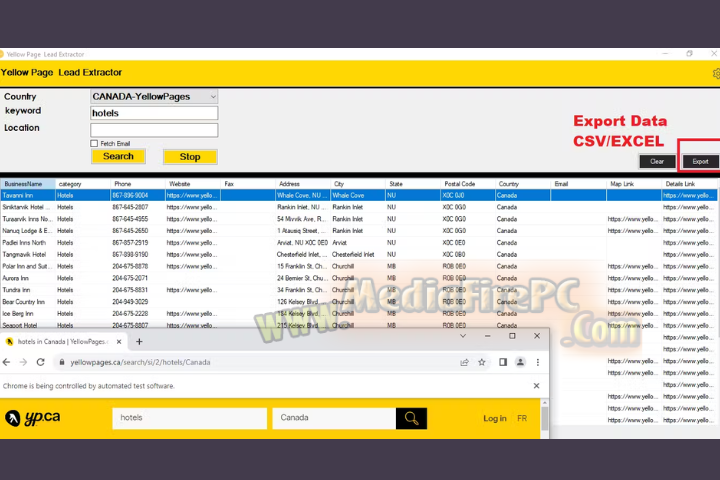Select the Tavanni Inn business row

coord(358,195)
